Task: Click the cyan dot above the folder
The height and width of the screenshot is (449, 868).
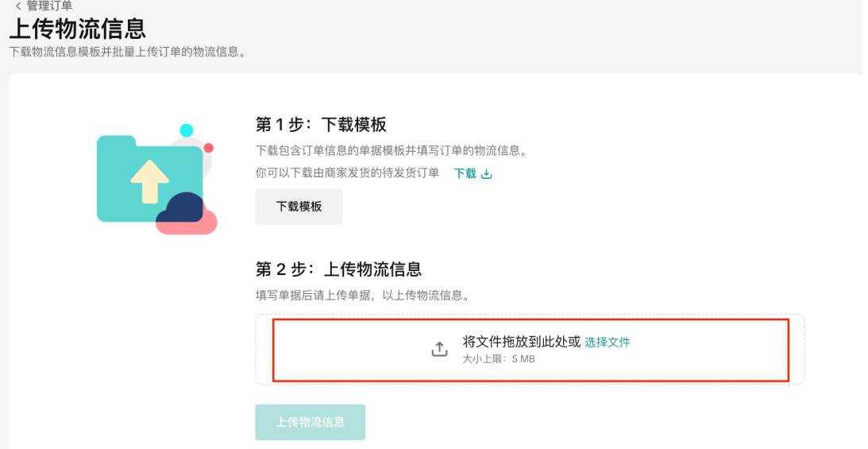Action: (187, 130)
